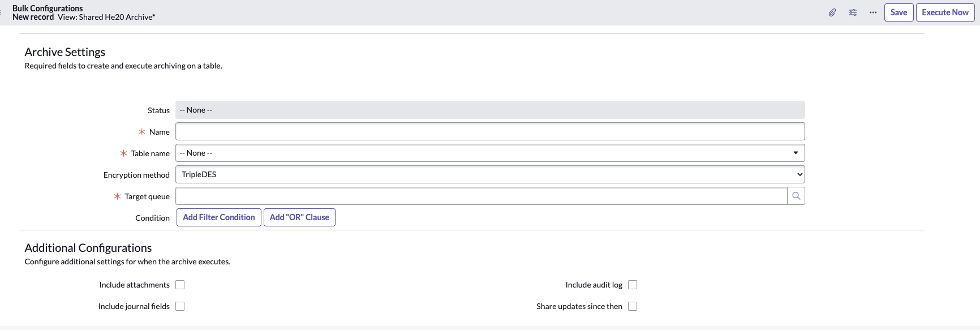The image size is (980, 330).
Task: Click the Bulk Configurations header title
Action: (48, 8)
